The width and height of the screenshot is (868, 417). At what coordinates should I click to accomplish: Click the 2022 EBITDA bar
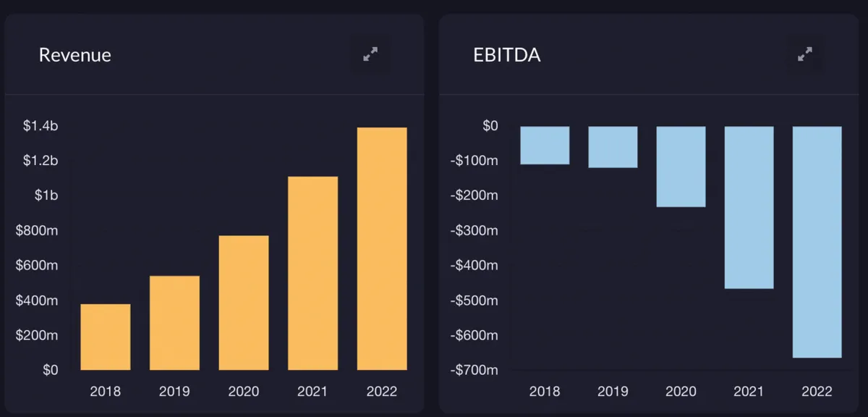[x=817, y=242]
